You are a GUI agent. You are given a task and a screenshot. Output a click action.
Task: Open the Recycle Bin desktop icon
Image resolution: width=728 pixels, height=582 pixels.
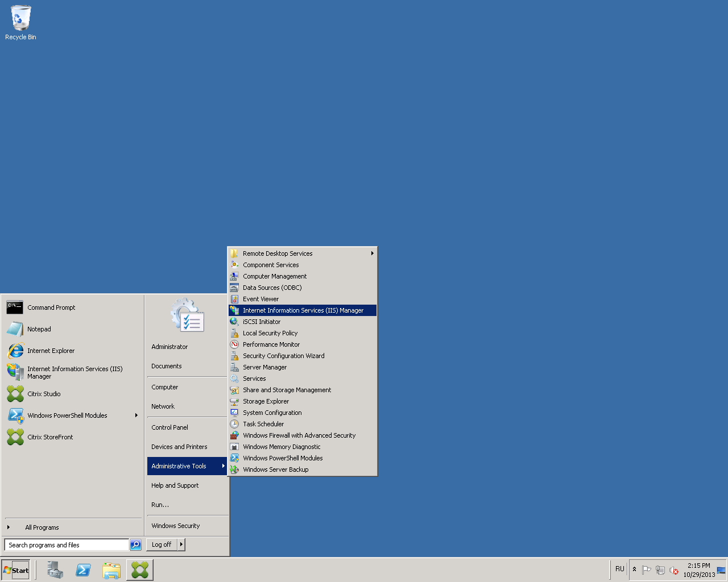[x=20, y=23]
